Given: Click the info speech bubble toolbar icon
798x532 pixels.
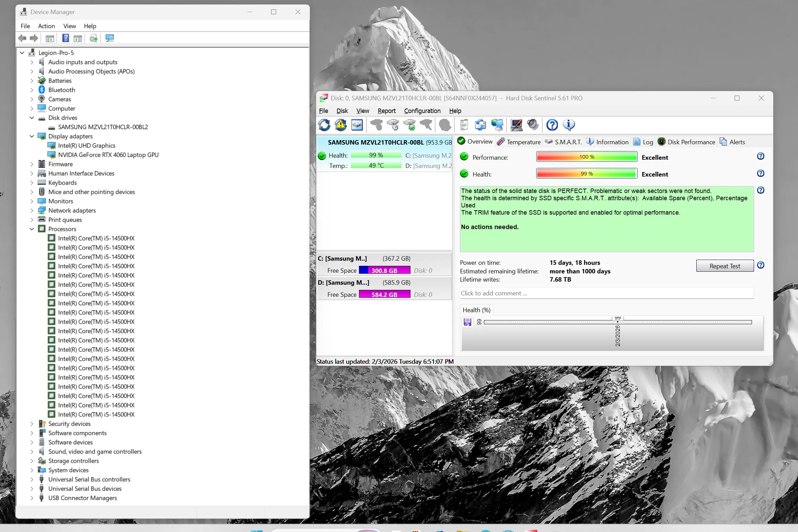Looking at the screenshot, I should (x=569, y=125).
